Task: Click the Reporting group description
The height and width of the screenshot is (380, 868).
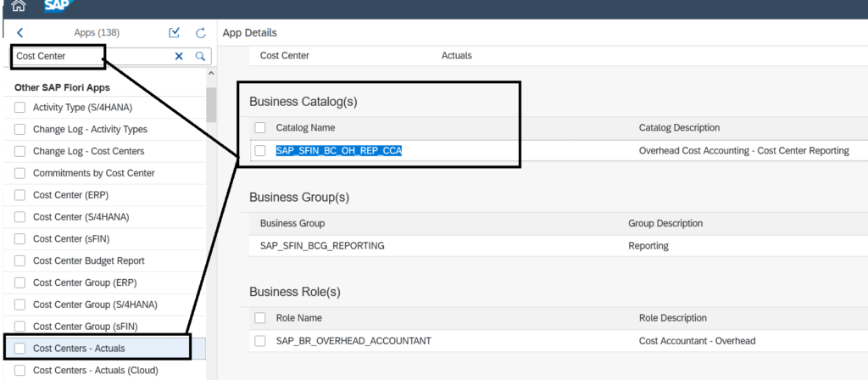Action: point(648,245)
